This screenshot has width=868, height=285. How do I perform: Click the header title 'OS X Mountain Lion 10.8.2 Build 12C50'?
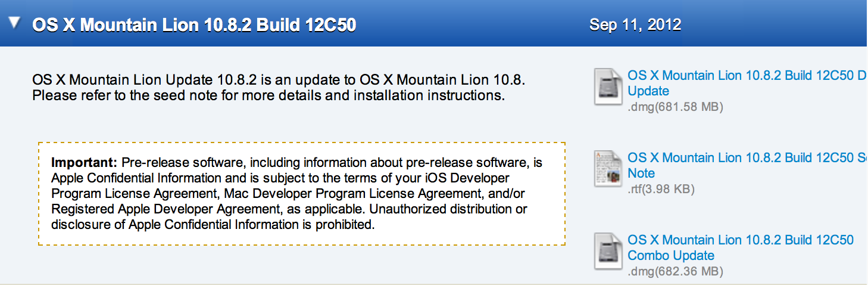point(194,25)
